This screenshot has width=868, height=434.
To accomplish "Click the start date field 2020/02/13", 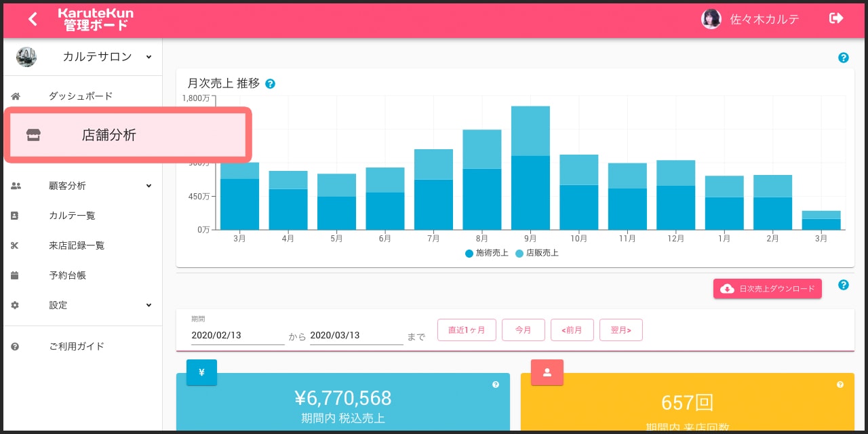I will point(237,335).
